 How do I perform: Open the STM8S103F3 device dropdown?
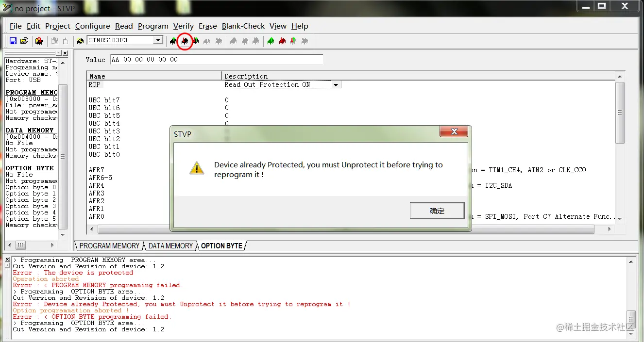click(x=158, y=40)
